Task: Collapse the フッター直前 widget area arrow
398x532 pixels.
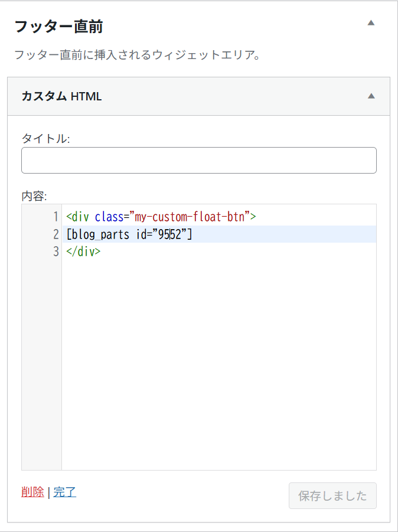Action: (x=371, y=23)
